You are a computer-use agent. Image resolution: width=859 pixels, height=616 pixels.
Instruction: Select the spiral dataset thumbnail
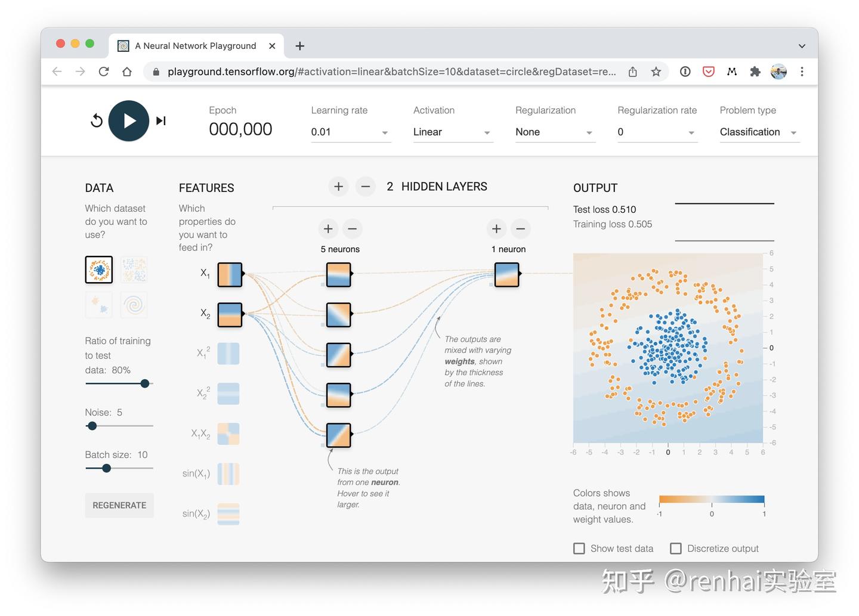(134, 305)
